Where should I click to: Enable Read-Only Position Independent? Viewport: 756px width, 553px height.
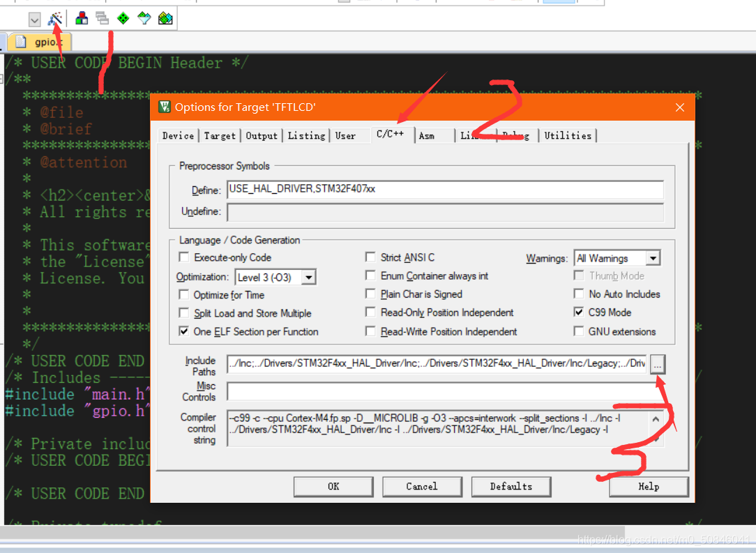pyautogui.click(x=370, y=312)
